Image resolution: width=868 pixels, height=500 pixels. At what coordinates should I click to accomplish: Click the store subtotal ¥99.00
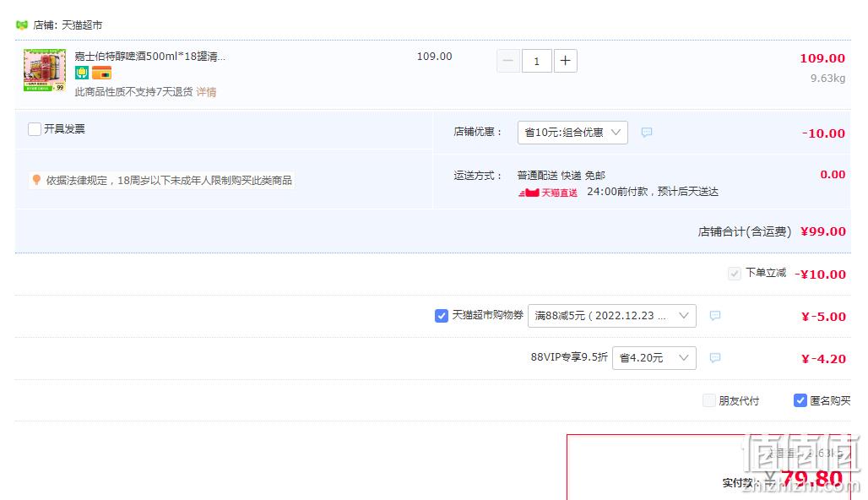(823, 231)
